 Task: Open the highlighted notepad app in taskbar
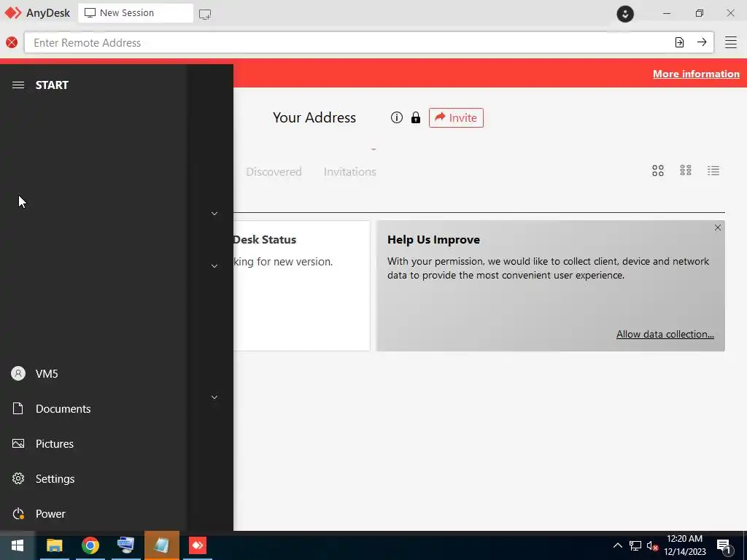coord(162,545)
